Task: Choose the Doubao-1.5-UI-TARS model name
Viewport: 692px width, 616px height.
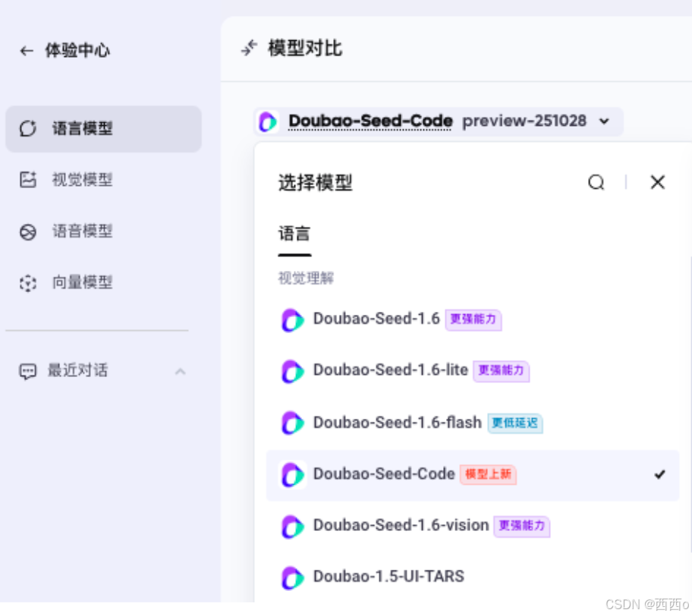Action: click(x=388, y=577)
